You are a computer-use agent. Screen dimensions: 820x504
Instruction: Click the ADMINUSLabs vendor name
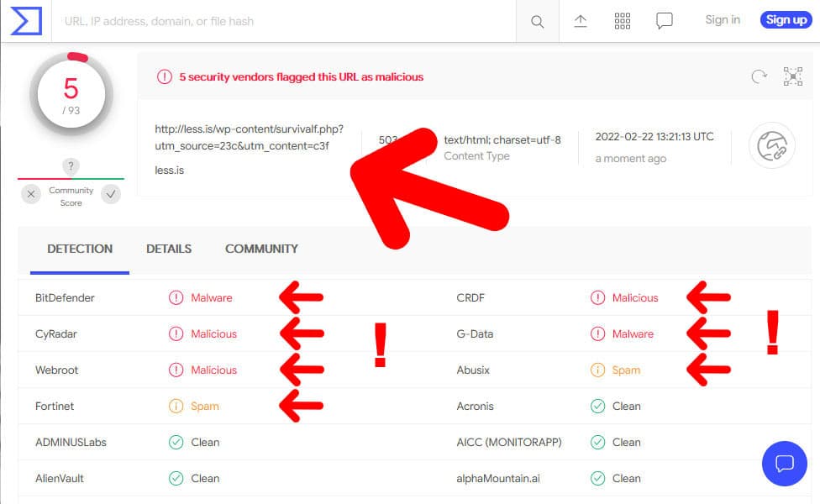(x=71, y=442)
